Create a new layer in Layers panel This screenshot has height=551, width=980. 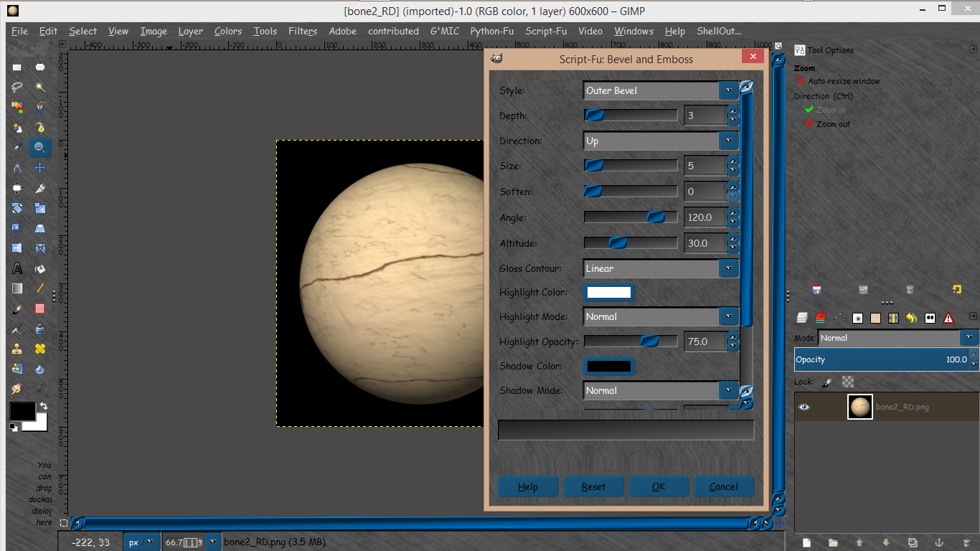coord(806,542)
